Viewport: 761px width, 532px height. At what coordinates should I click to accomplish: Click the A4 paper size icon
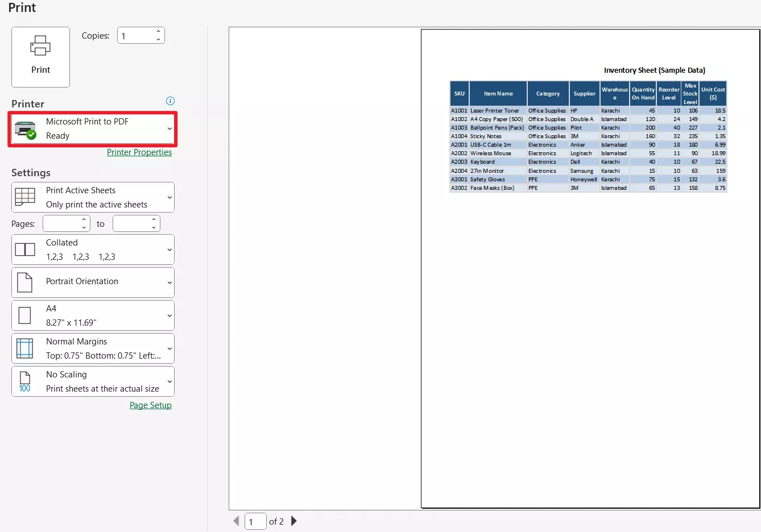coord(25,315)
